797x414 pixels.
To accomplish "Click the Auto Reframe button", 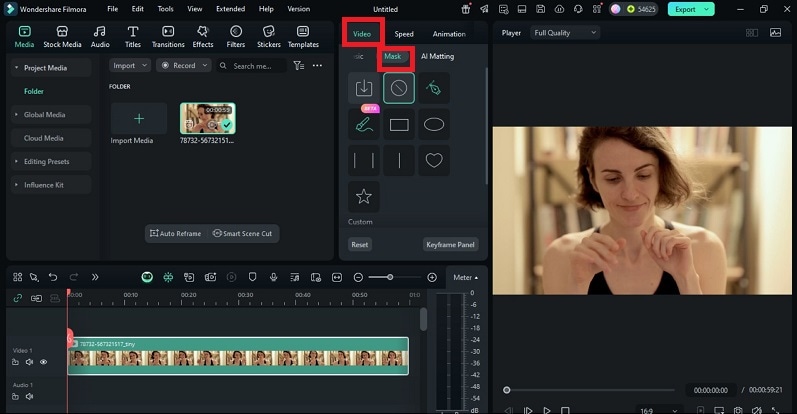I will pos(176,233).
